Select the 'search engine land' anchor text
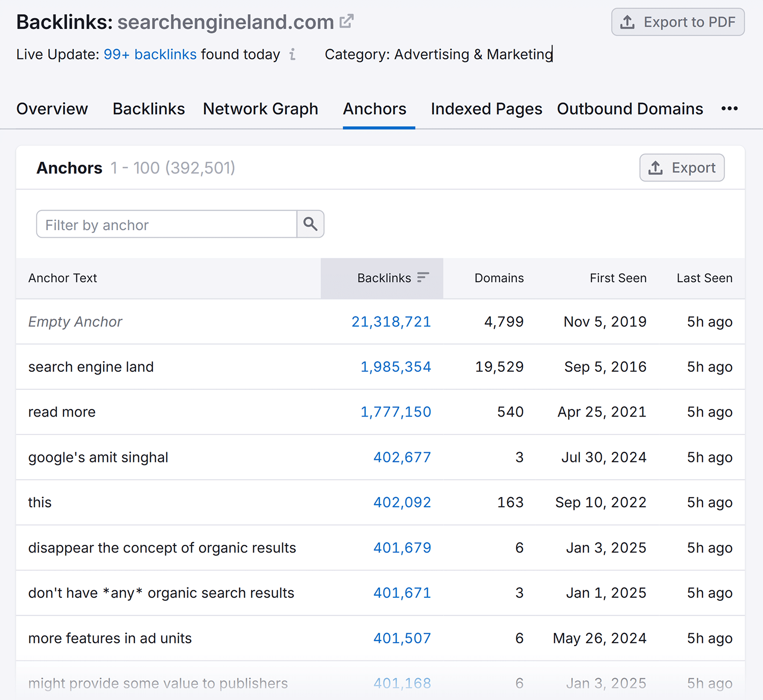Image resolution: width=763 pixels, height=700 pixels. click(91, 367)
